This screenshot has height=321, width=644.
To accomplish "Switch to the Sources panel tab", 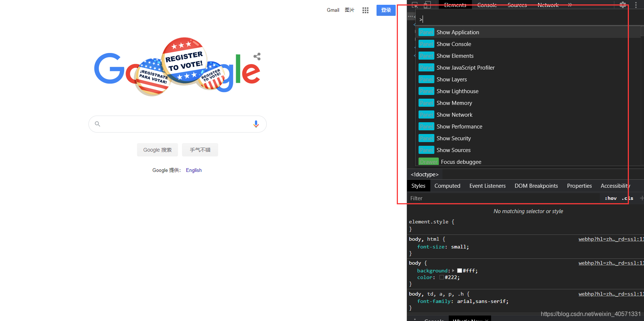I will tap(517, 5).
